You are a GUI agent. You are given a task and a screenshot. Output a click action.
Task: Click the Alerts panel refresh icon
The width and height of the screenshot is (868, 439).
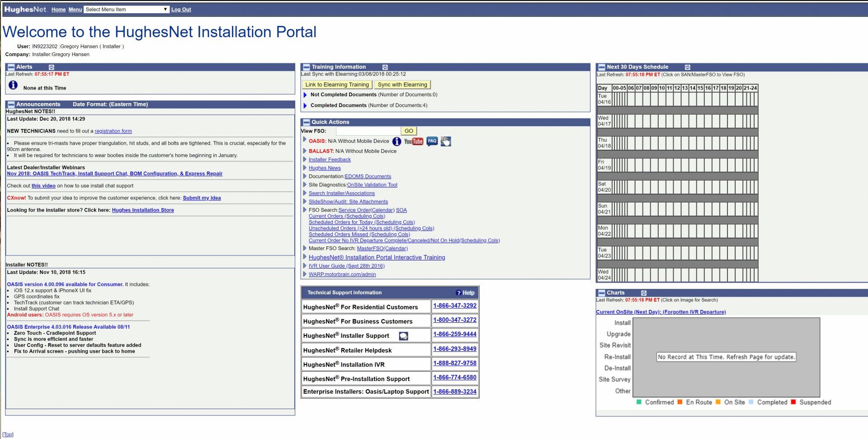click(x=51, y=67)
